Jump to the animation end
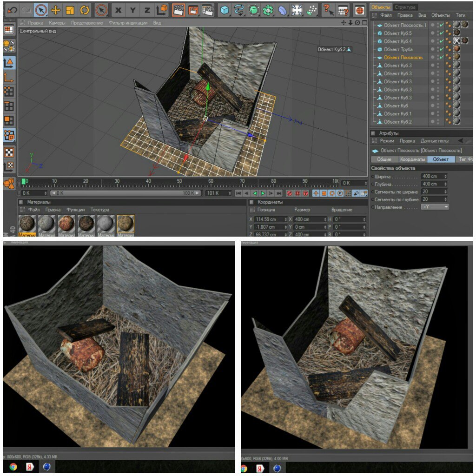476x476 pixels. tap(279, 193)
